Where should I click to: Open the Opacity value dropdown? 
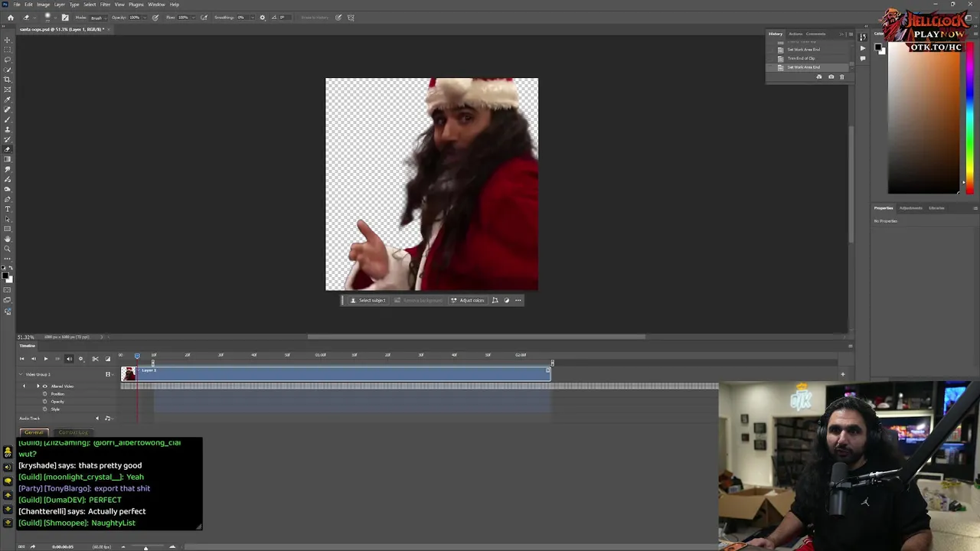[144, 17]
